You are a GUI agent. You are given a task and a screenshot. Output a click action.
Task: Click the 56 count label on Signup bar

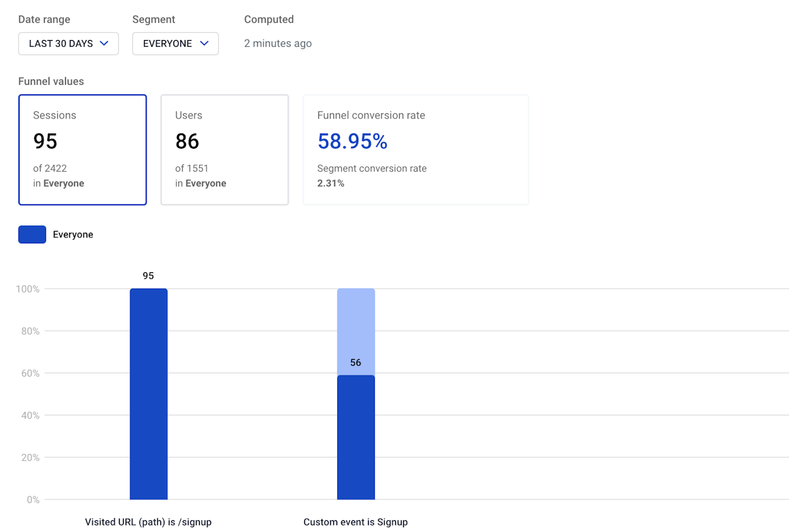coord(356,362)
